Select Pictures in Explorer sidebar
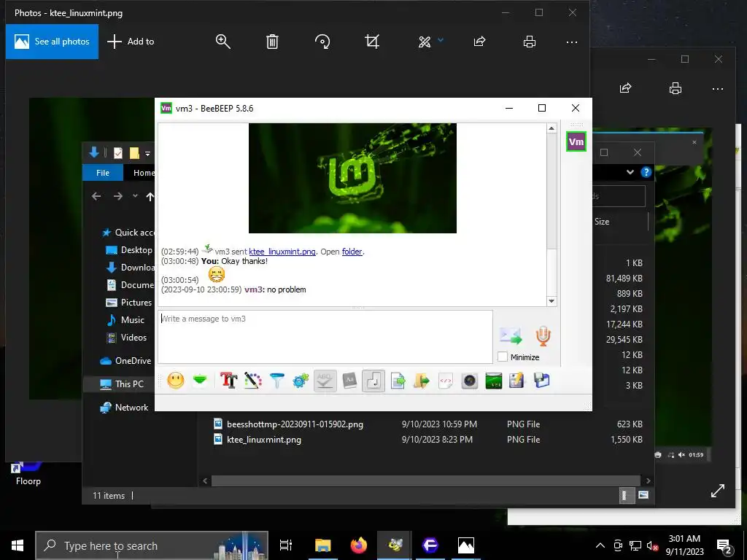This screenshot has height=560, width=747. tap(129, 303)
